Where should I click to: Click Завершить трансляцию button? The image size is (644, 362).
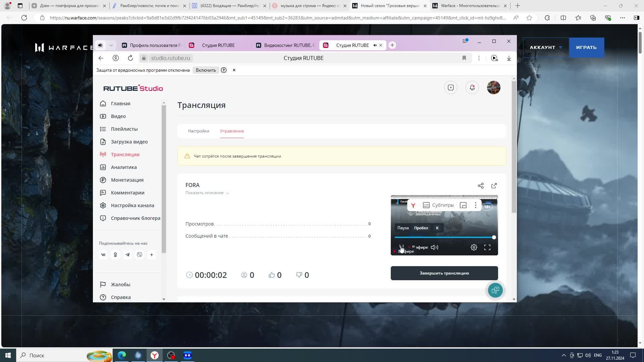tap(444, 273)
